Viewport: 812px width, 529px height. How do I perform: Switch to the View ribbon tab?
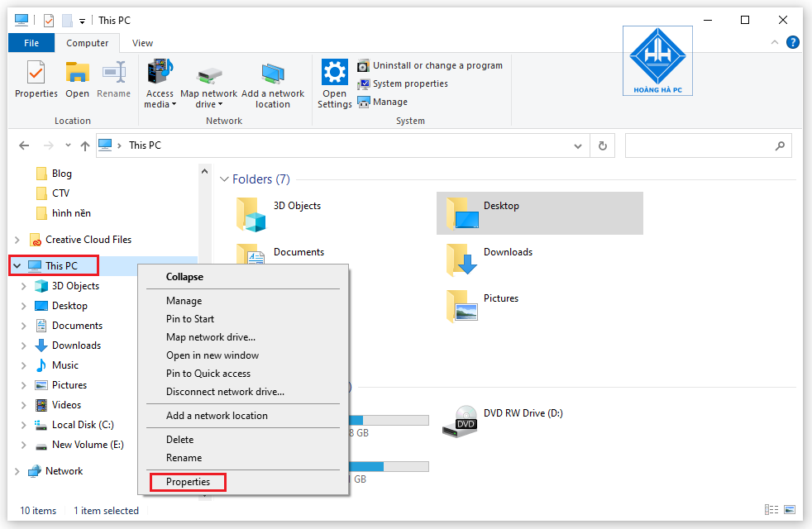coord(141,42)
